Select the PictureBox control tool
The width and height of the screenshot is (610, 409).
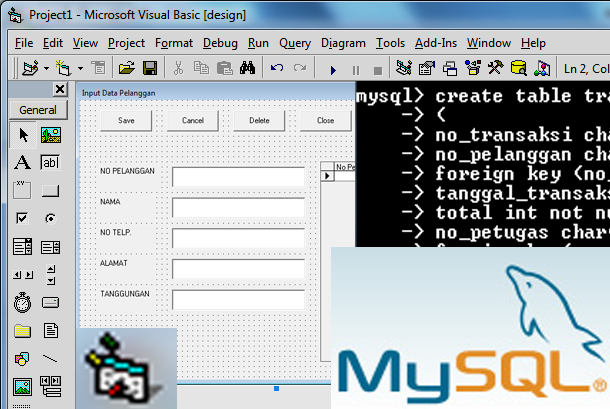pos(51,135)
